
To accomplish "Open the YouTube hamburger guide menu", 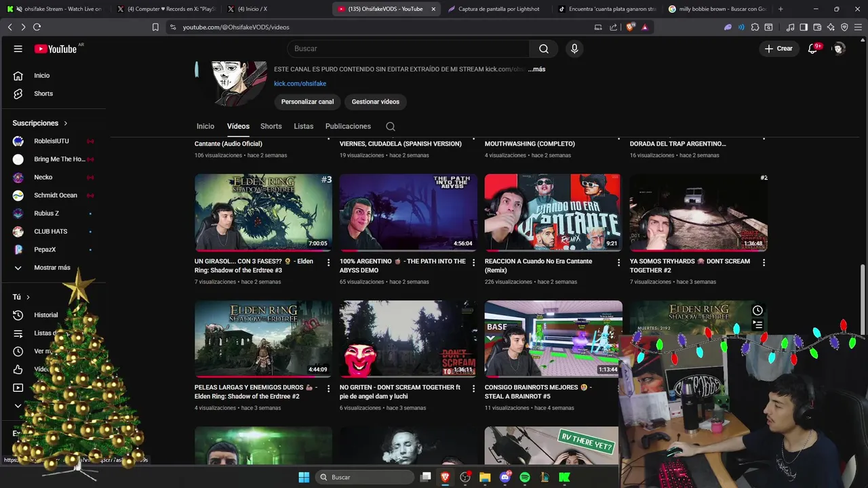I will pos(18,49).
